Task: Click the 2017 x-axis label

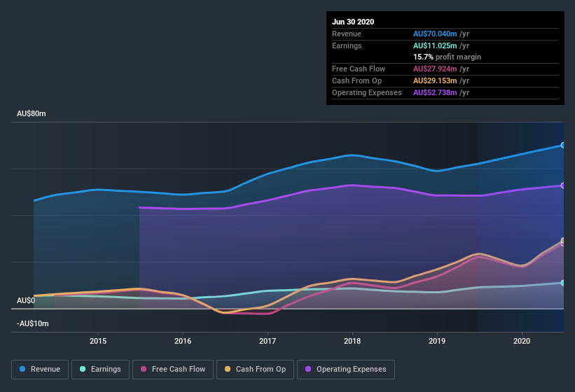Action: pyautogui.click(x=268, y=341)
